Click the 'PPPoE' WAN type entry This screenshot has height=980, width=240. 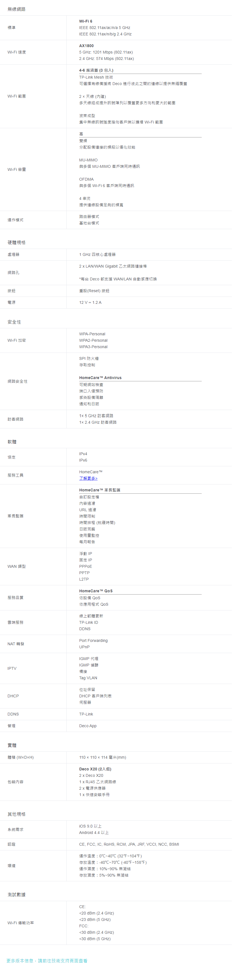tap(85, 566)
